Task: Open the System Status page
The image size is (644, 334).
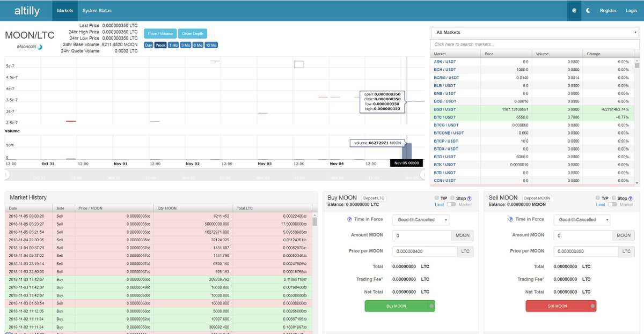Action: click(96, 10)
